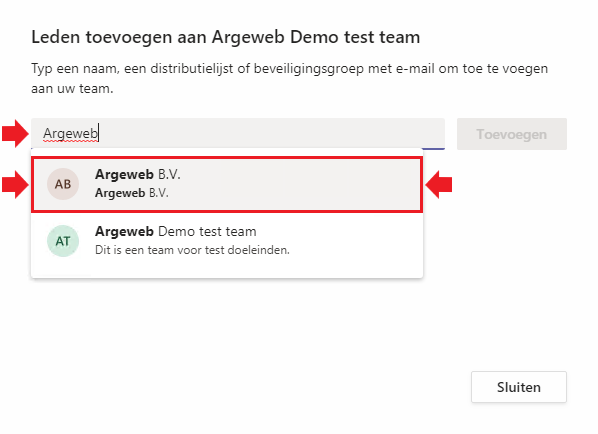Select the green AT avatar icon
The image size is (598, 434).
click(63, 241)
